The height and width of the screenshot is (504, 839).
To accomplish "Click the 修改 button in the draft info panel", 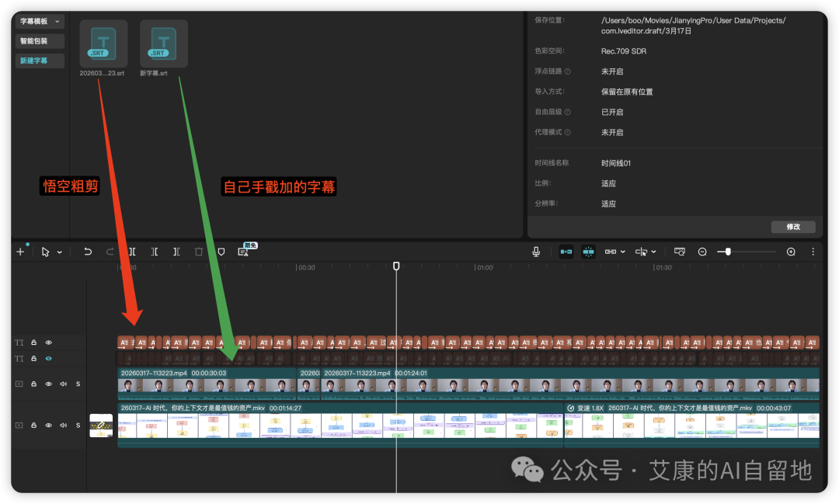I will click(x=793, y=227).
